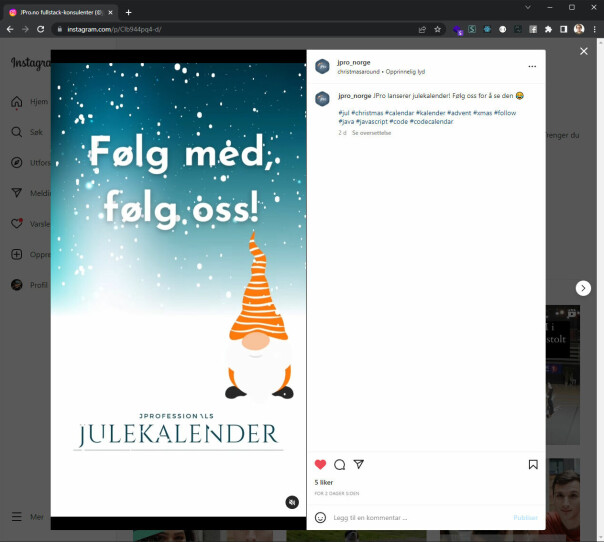Screen dimensions: 604x542
Task: Open the emoji picker in comment box
Action: (320, 517)
